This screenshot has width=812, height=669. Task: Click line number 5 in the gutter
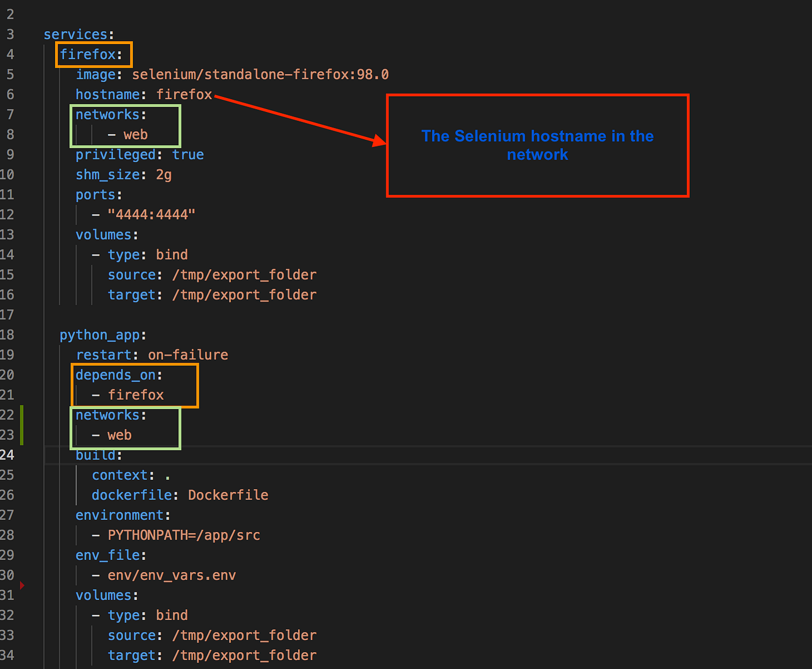[10, 74]
